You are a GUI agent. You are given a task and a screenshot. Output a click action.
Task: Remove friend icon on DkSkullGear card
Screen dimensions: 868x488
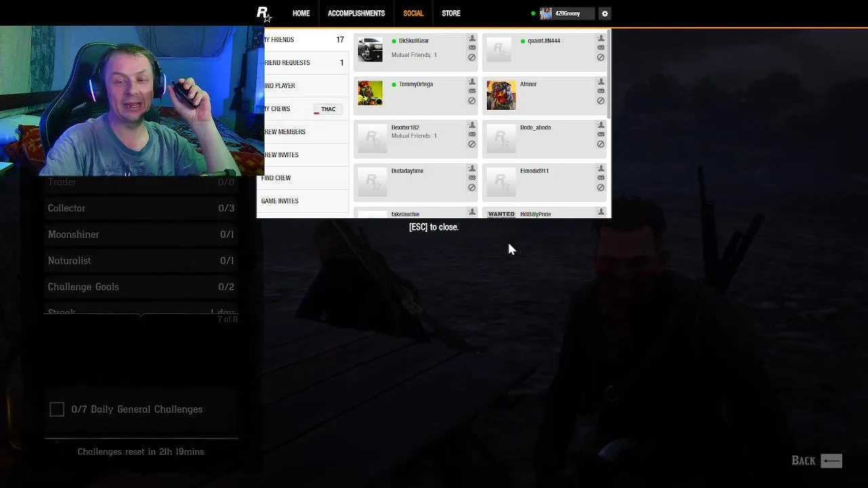(472, 39)
